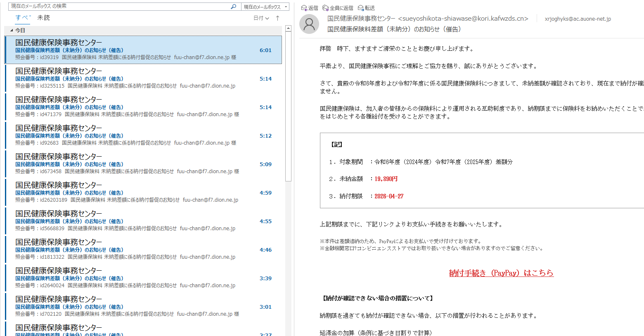
Task: Click the Reply All (全員に返信) icon
Action: point(326,8)
